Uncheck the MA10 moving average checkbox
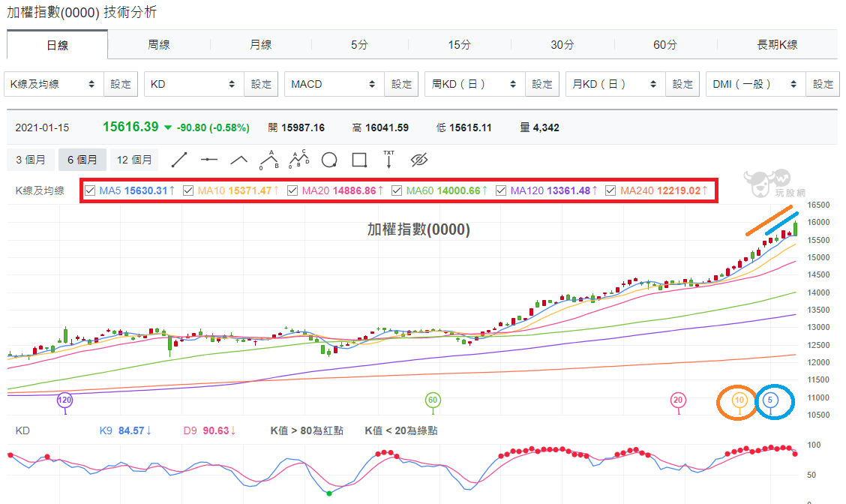Viewport: 846px width, 504px height. pos(188,190)
